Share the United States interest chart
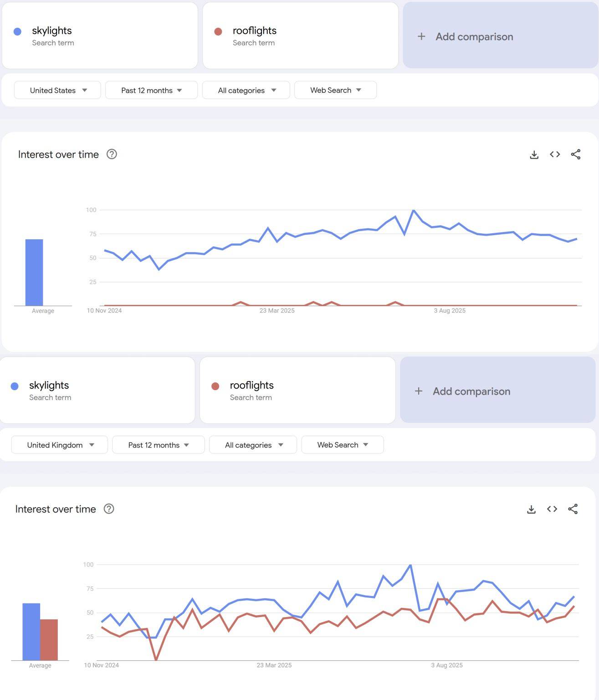The image size is (599, 700). point(576,154)
